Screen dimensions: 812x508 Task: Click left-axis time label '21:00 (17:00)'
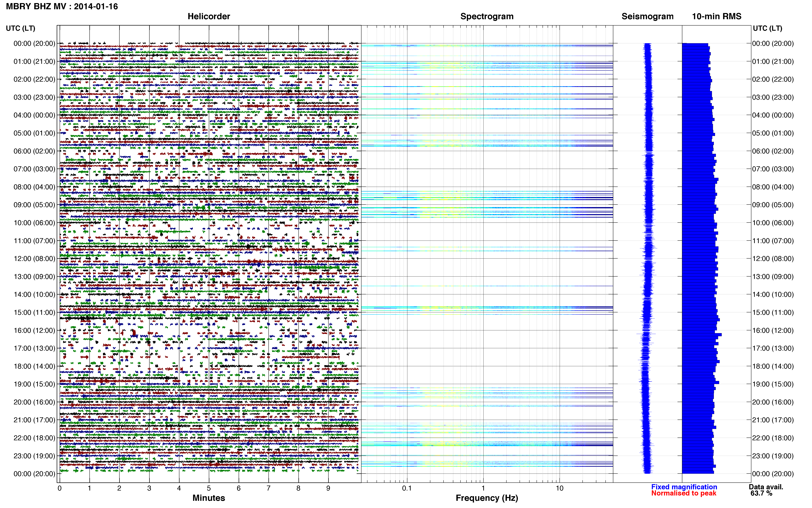34,420
